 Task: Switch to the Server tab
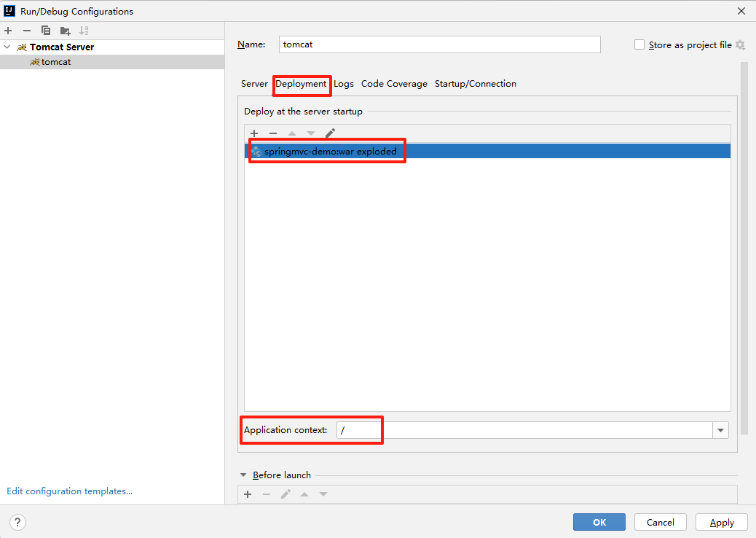254,84
